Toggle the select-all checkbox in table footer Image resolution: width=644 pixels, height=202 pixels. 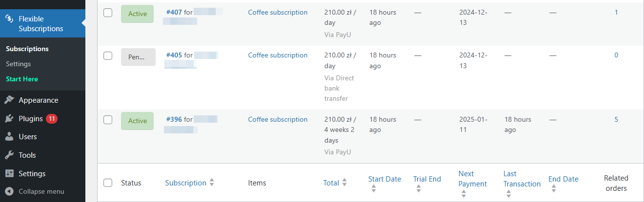pyautogui.click(x=108, y=183)
